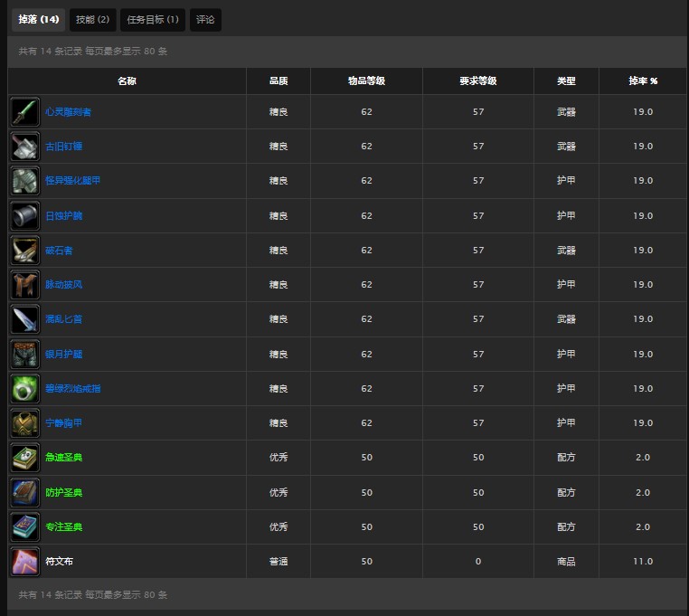
Task: Open the 急速圣典 book icon
Action: pyautogui.click(x=24, y=458)
